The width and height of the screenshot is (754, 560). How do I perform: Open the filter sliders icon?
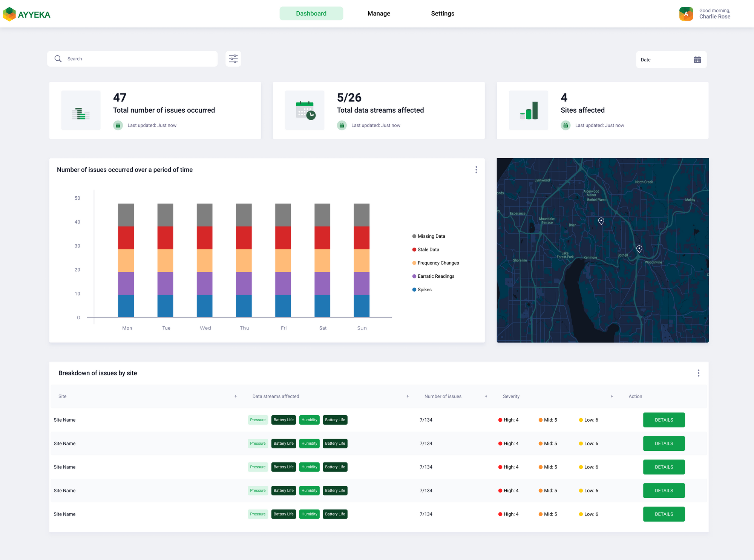point(233,59)
